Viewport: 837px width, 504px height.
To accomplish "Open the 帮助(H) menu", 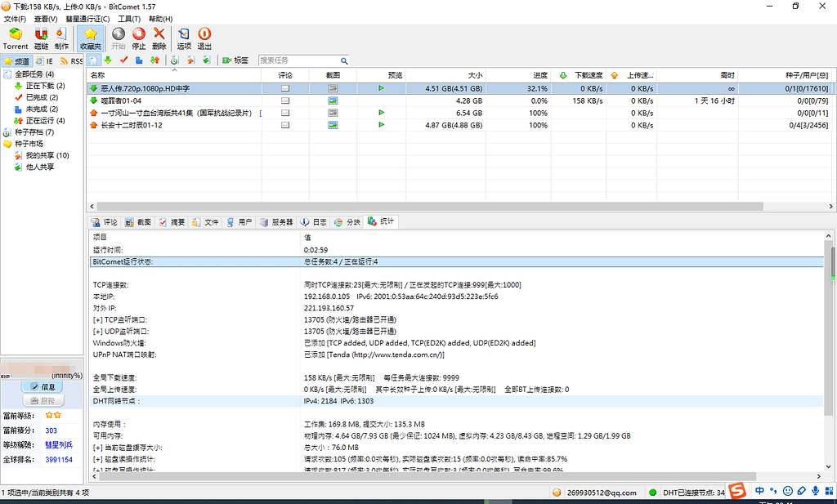I will click(x=161, y=19).
